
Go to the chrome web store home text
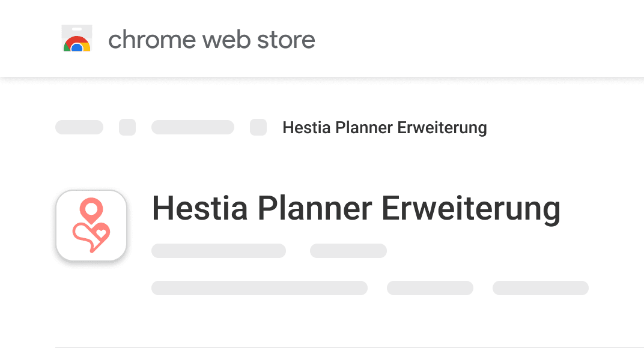[x=211, y=40]
